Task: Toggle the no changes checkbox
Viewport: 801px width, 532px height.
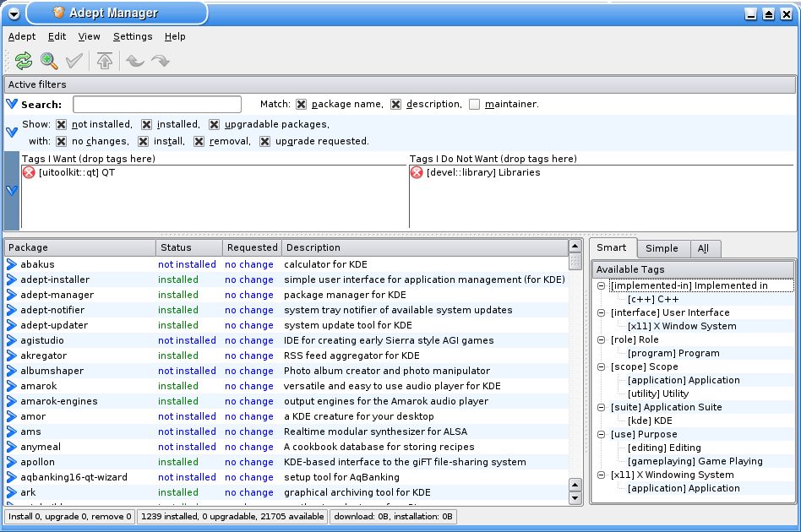Action: tap(62, 141)
